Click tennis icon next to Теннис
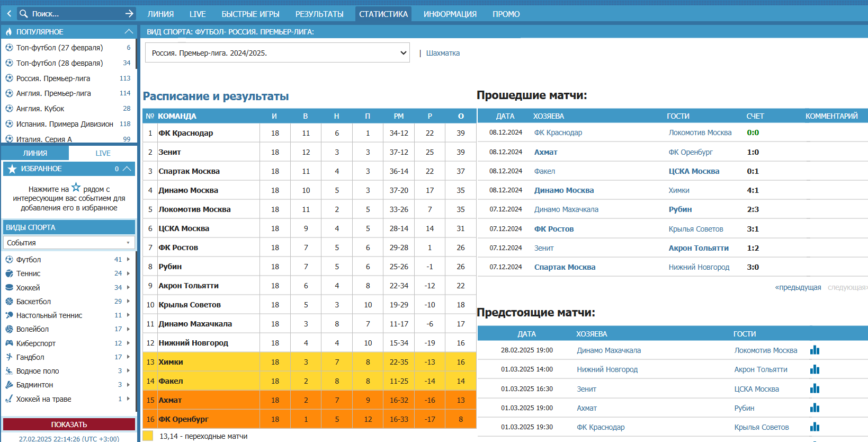Viewport: 868px width, 442px height. point(9,273)
